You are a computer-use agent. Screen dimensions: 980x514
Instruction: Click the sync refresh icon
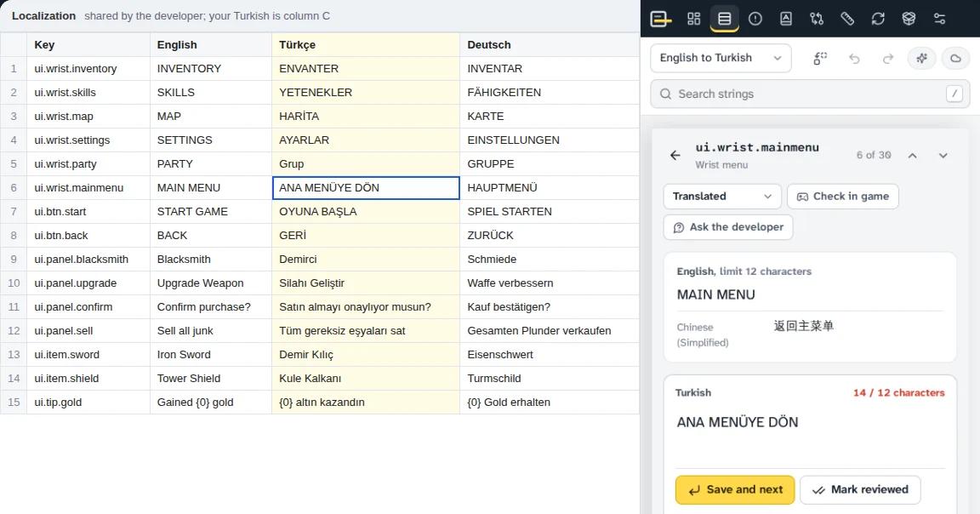878,19
